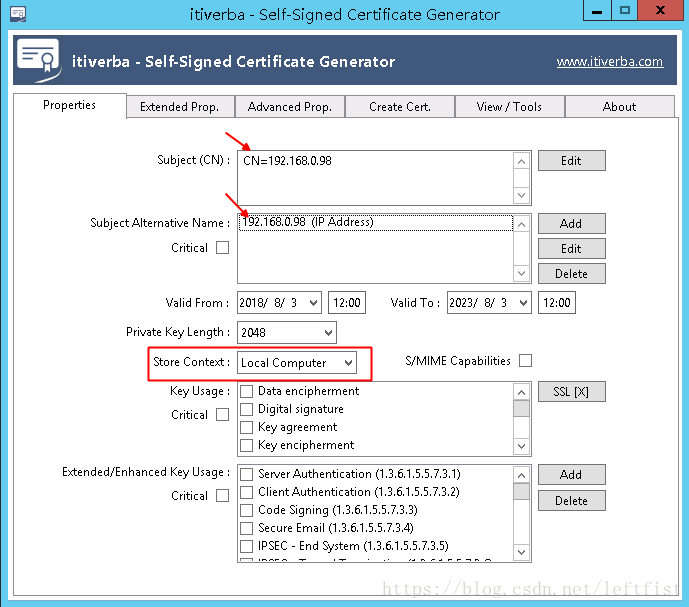Screen dimensions: 689x607
Task: Open the View / Tools tab
Action: (x=509, y=107)
